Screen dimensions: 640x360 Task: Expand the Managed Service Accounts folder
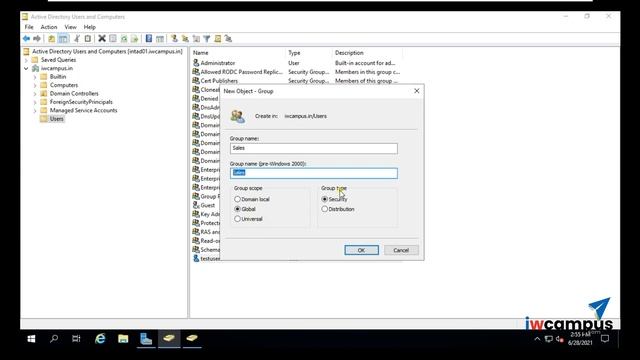coord(35,111)
